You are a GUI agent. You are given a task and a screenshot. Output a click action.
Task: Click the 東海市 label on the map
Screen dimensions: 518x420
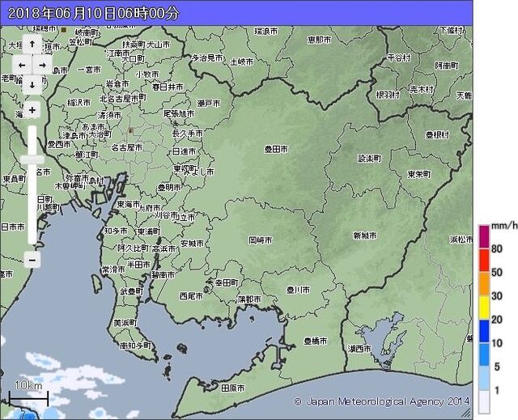129,205
